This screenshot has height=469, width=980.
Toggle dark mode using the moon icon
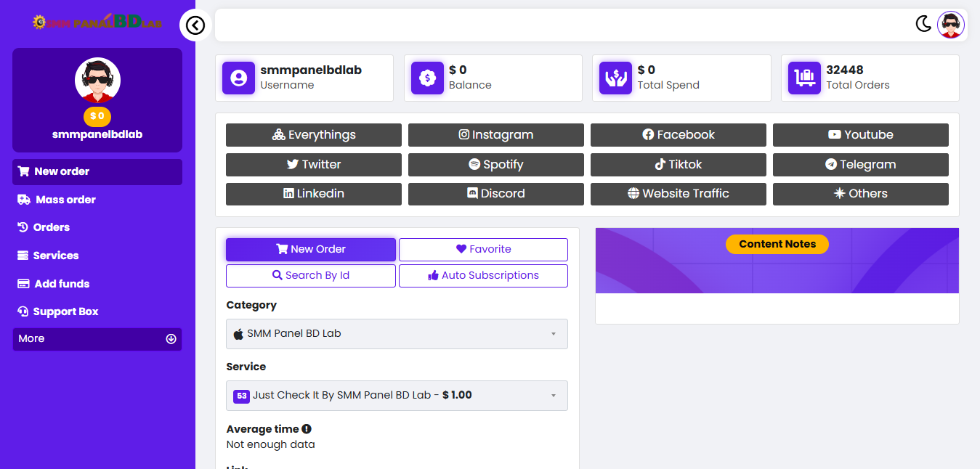coord(923,24)
